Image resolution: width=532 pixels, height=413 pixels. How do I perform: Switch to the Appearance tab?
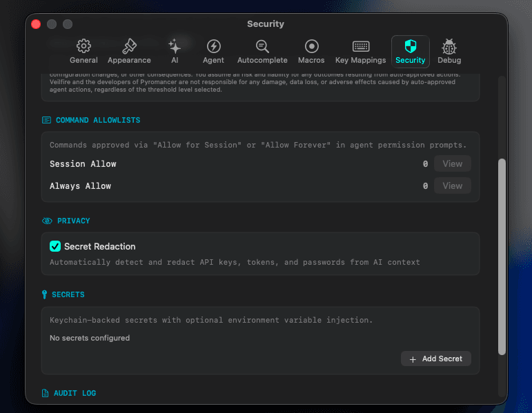coord(129,52)
